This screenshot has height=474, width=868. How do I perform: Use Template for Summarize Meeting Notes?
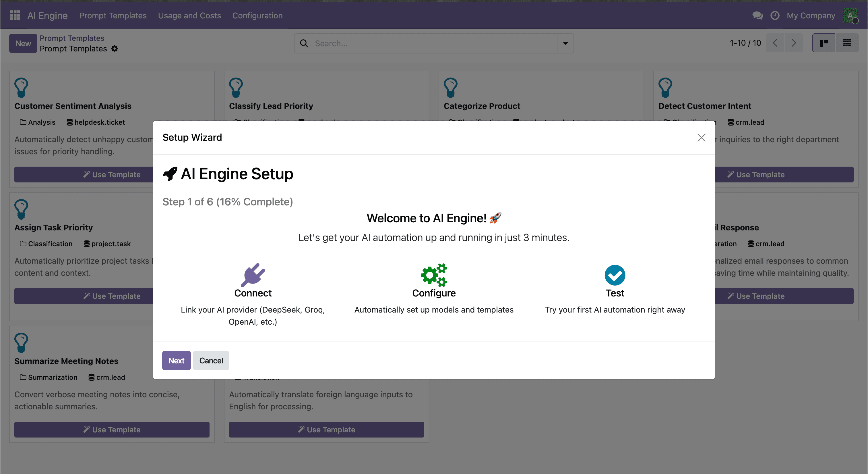point(112,429)
